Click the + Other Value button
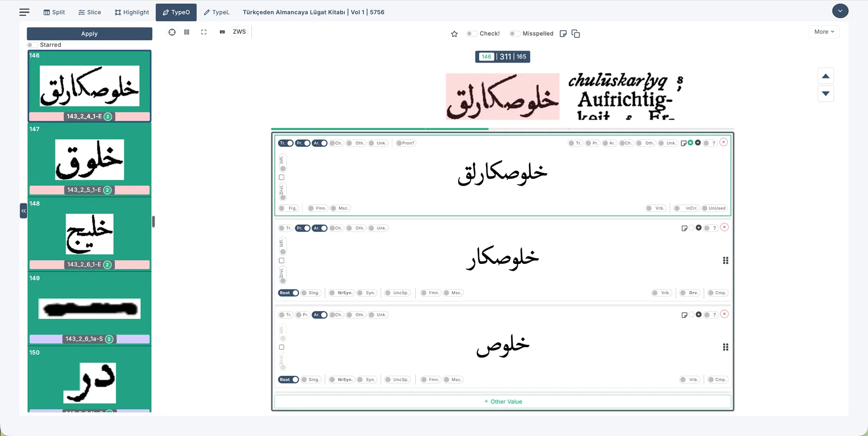Viewport: 868px width, 436px height. [503, 402]
